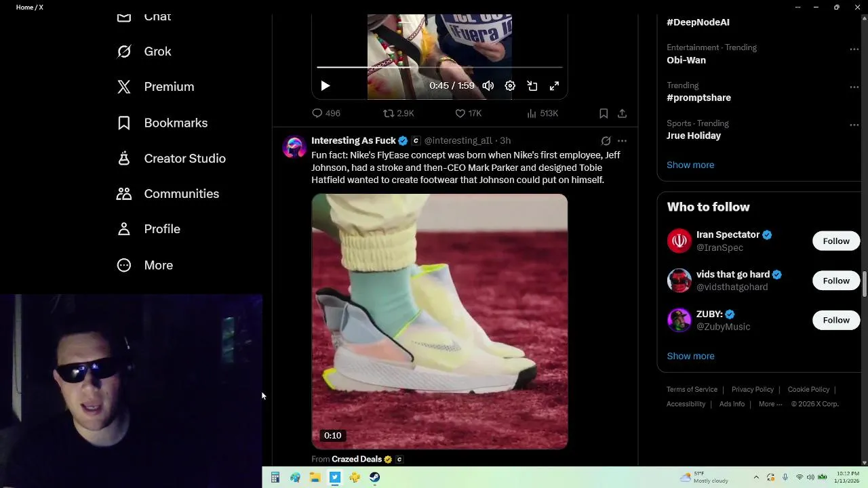Like the top post with 17K likes
The width and height of the screenshot is (868, 488).
pyautogui.click(x=468, y=113)
